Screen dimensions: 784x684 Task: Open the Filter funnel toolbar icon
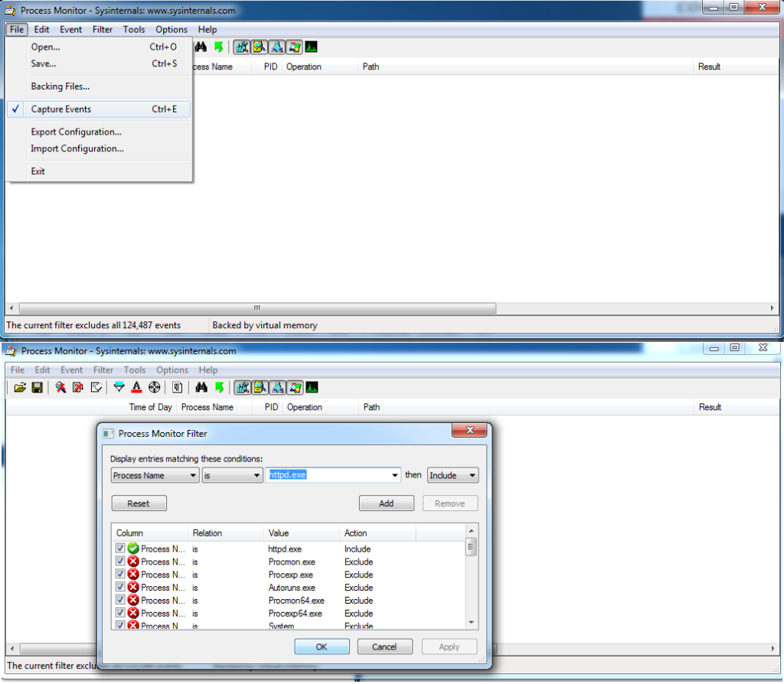click(x=119, y=388)
